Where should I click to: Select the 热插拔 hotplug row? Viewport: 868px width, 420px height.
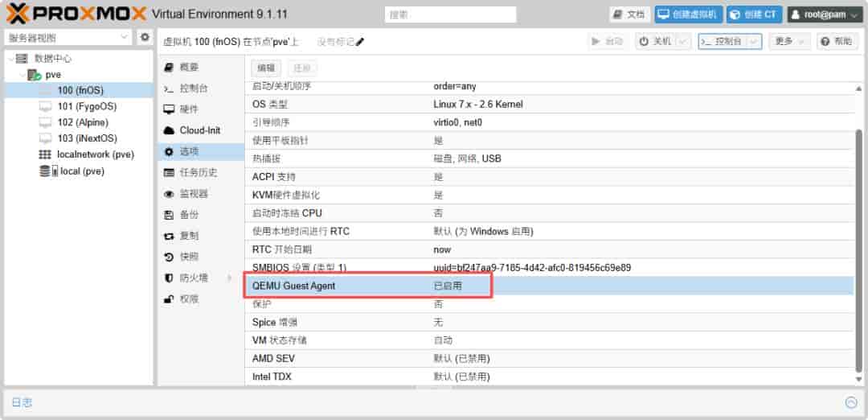[550, 159]
